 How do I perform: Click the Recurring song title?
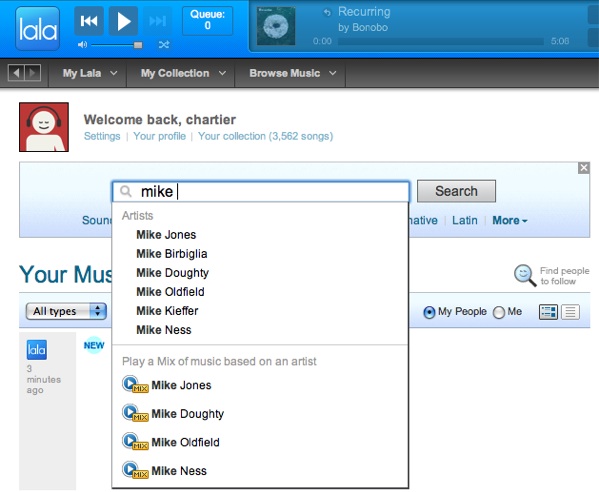pyautogui.click(x=364, y=12)
